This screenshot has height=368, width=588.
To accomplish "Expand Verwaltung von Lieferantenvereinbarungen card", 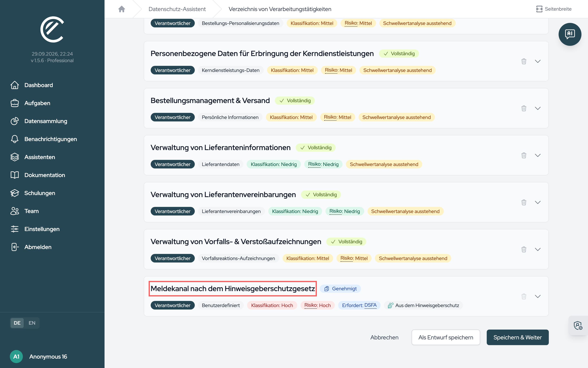I will (538, 202).
